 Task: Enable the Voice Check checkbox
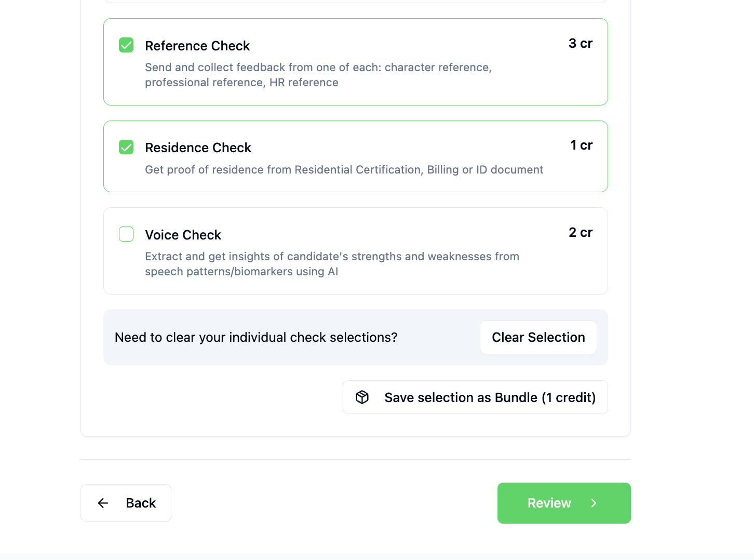(x=126, y=234)
